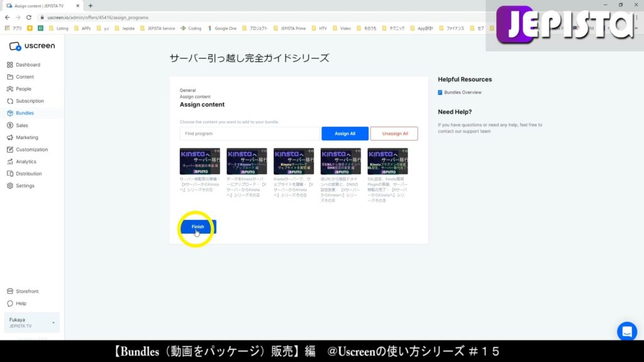This screenshot has width=644, height=362.
Task: Click the browser back arrow
Action: [x=8, y=18]
